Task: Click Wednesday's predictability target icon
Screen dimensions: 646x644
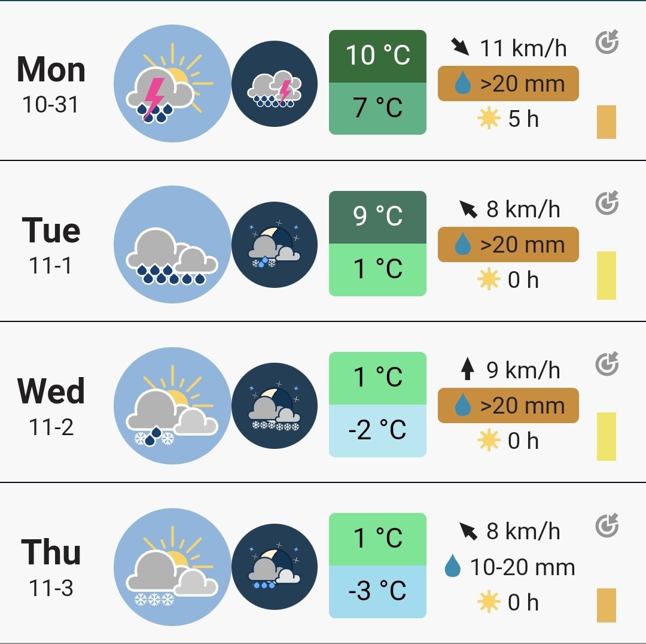Action: [x=607, y=364]
